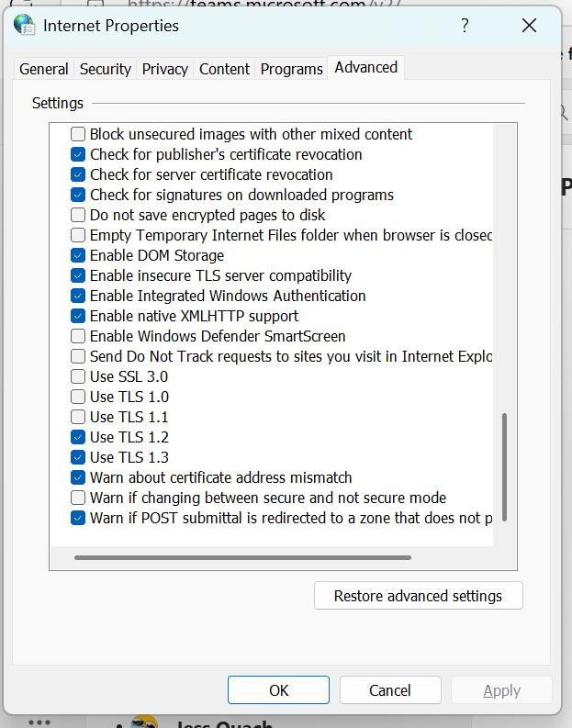Go to the General tab
Viewport: 572px width, 728px height.
pos(44,69)
